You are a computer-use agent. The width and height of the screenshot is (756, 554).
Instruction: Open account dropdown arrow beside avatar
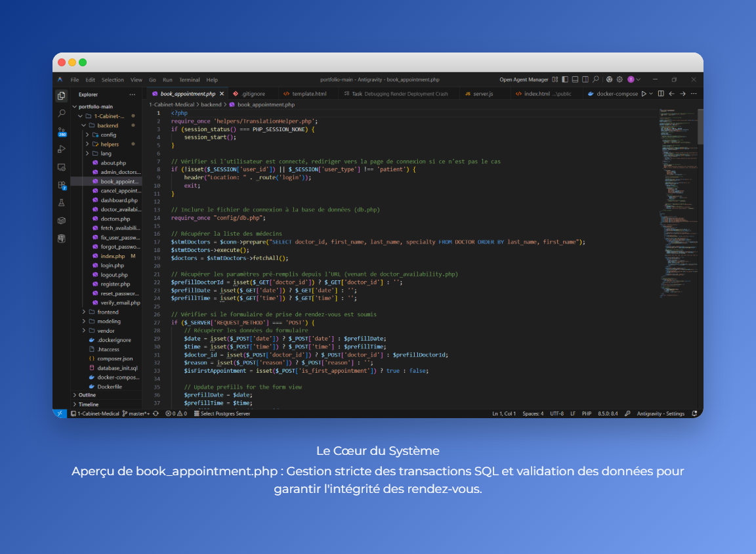point(639,79)
